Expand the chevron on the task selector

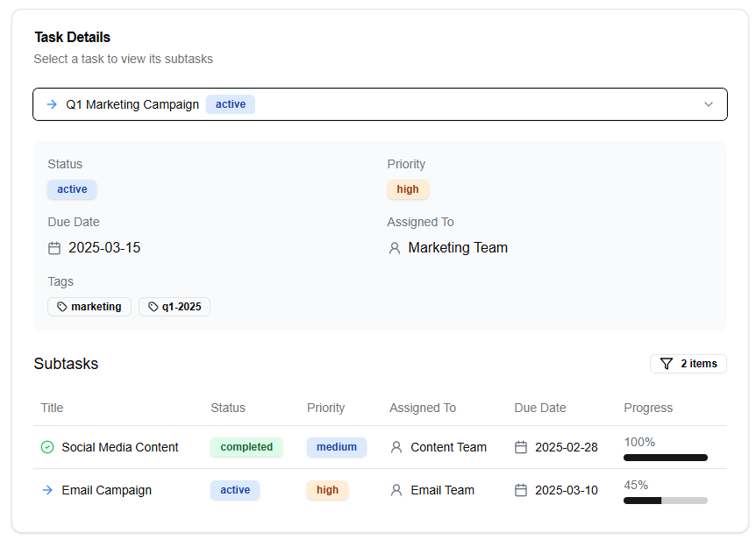click(x=709, y=103)
